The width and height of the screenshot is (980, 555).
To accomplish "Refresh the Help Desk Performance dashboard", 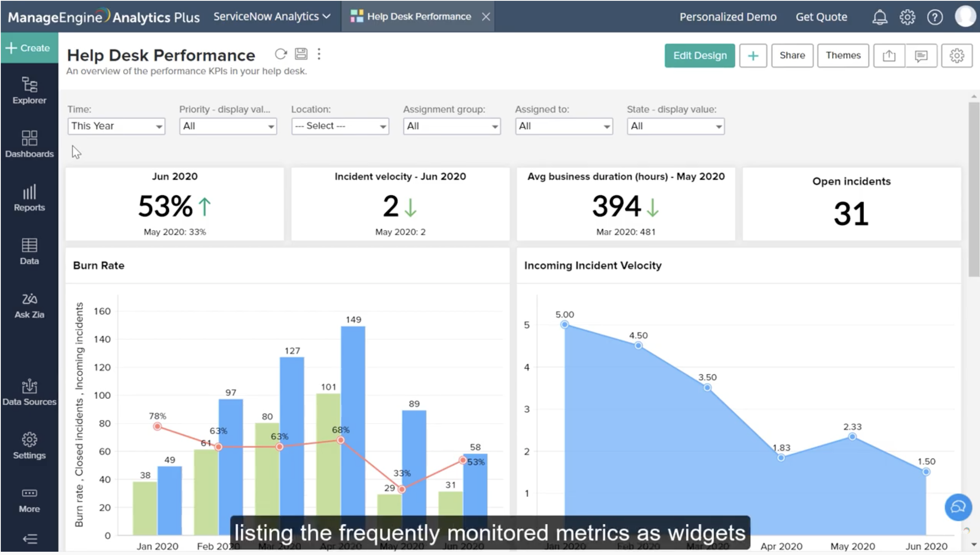I will point(280,54).
